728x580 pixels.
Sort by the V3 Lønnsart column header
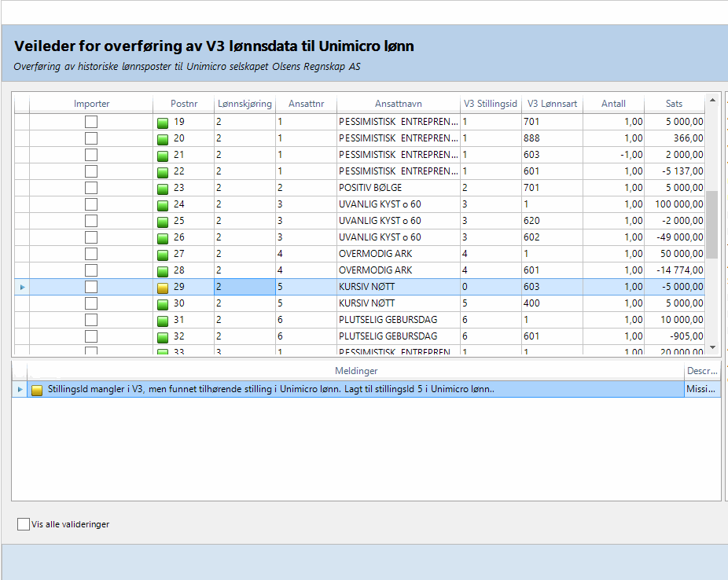pos(551,104)
